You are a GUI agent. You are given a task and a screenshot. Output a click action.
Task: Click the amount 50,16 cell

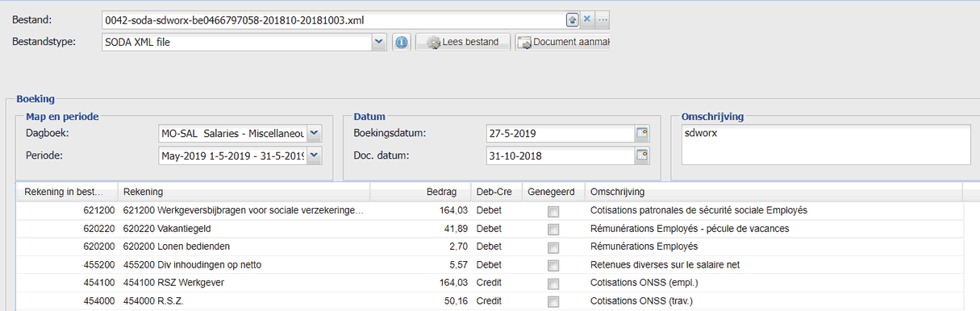419,301
